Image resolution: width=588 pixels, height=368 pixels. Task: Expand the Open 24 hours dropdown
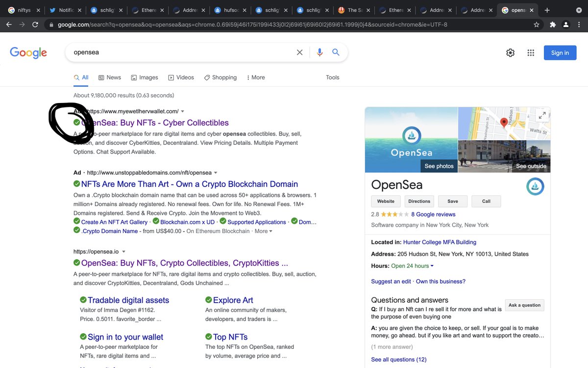413,266
